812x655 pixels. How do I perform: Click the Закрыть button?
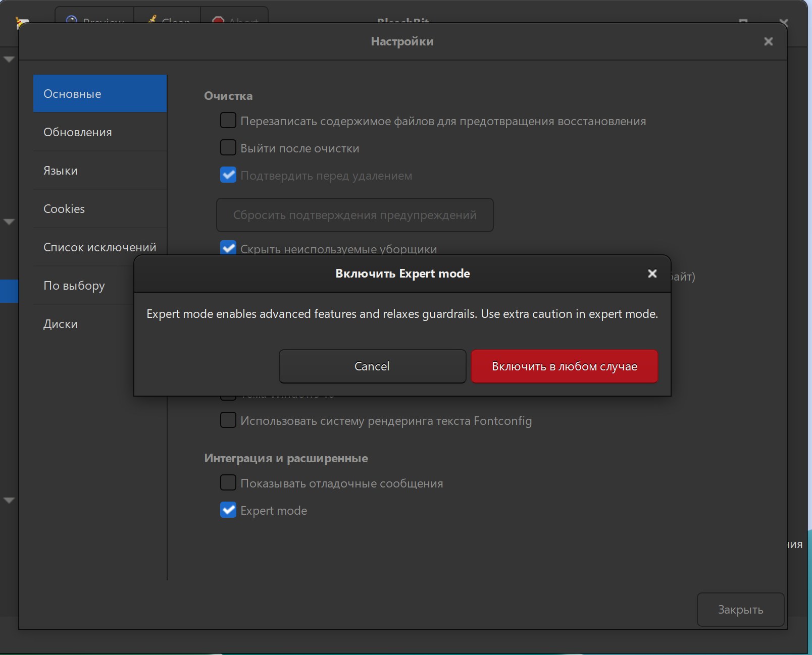click(x=740, y=610)
